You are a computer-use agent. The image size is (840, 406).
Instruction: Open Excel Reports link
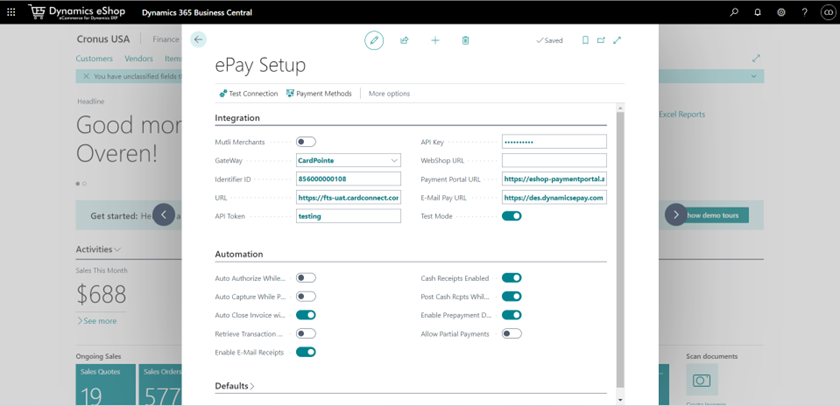coord(681,114)
